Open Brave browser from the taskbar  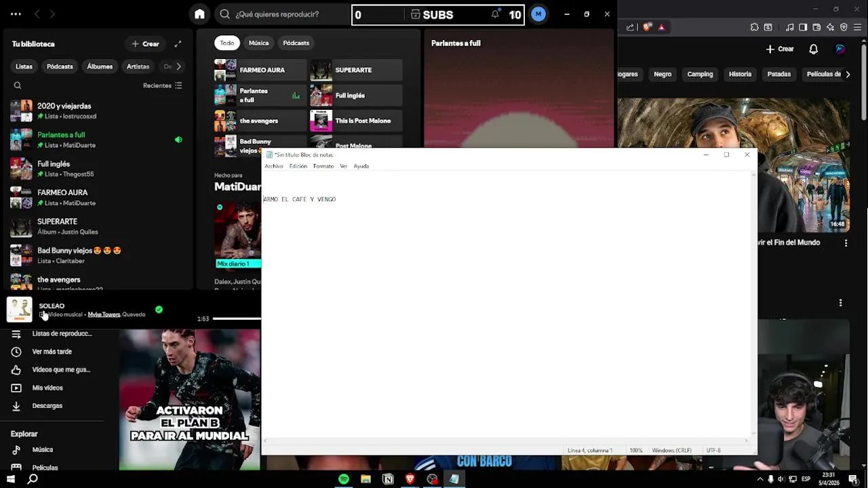click(x=410, y=479)
